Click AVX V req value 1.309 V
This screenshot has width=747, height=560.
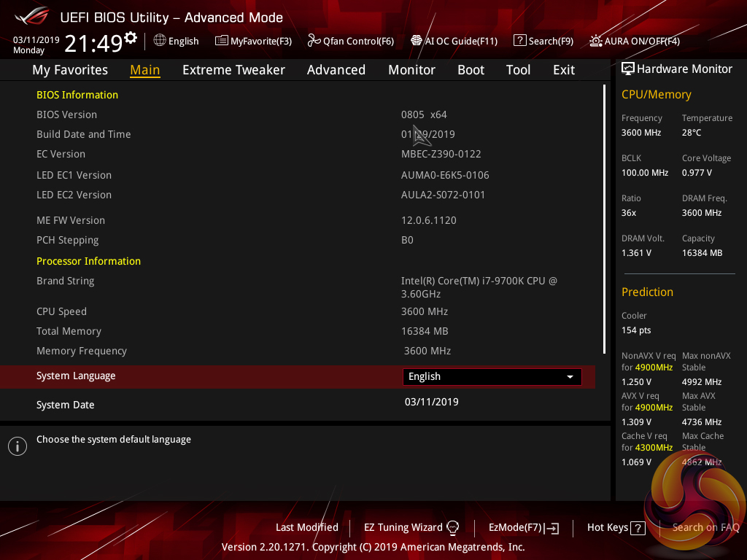[636, 422]
